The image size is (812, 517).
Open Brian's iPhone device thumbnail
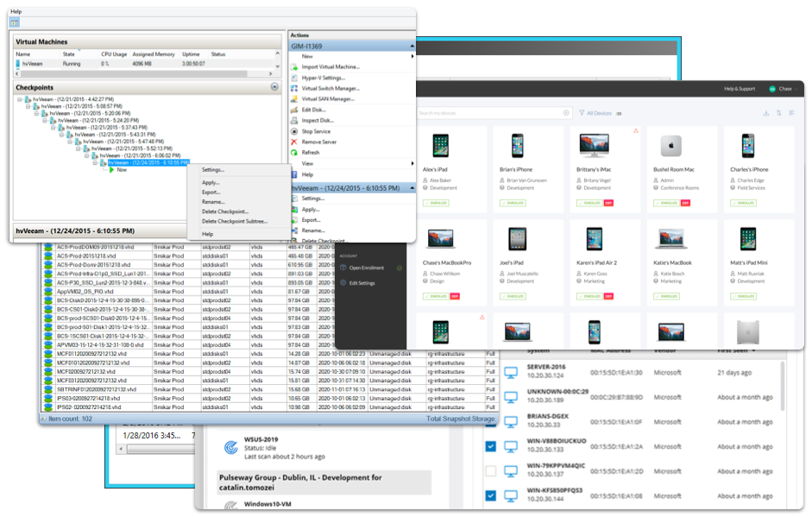click(517, 146)
